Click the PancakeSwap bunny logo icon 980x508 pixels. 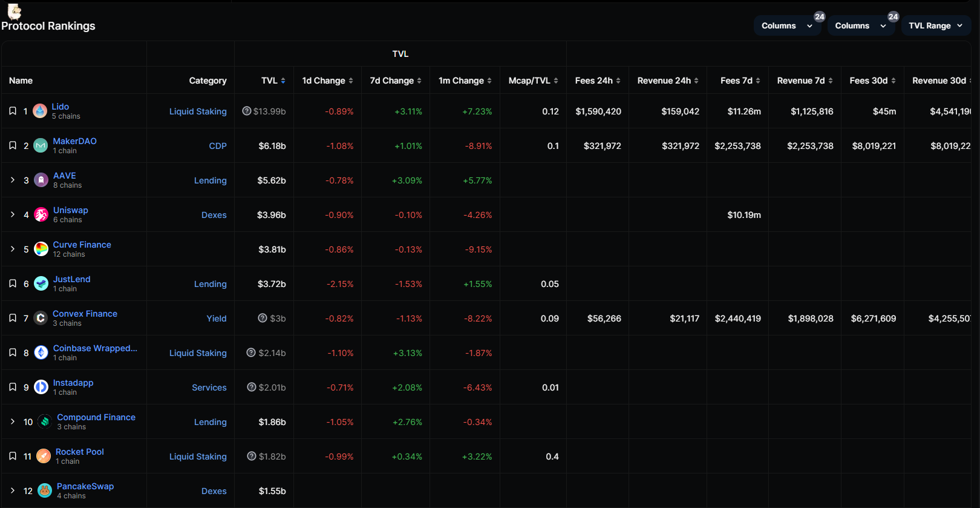(45, 490)
